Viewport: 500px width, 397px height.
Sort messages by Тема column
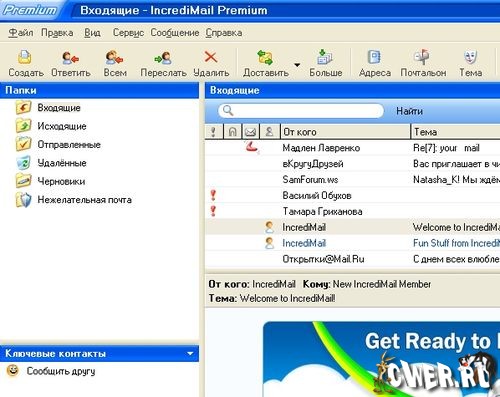pyautogui.click(x=456, y=132)
